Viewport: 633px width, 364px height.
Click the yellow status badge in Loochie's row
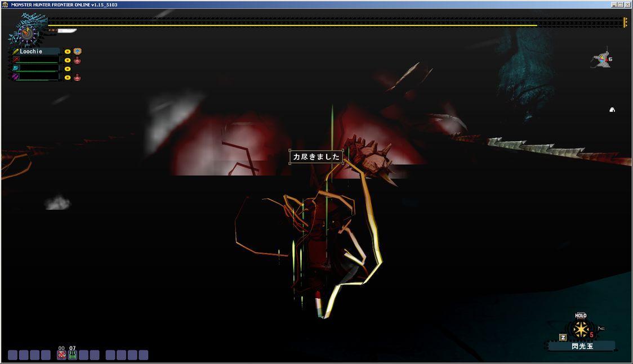tap(68, 52)
